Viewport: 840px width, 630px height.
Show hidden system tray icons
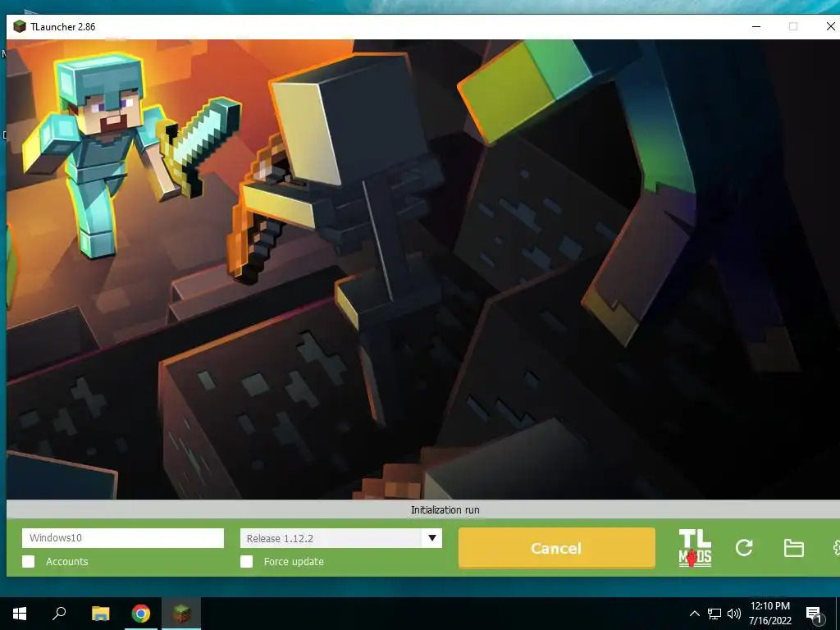tap(694, 614)
